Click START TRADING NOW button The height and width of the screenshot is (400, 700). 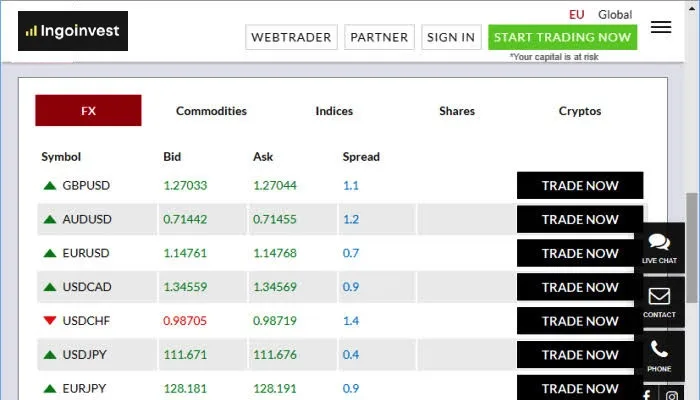562,37
